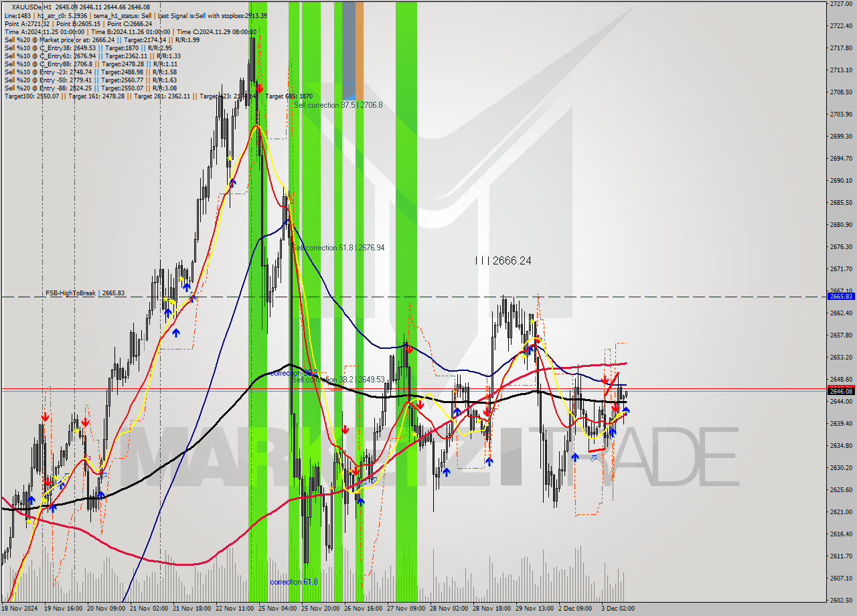857x616 pixels.
Task: Click 2630.20 on the price axis
Action: pos(840,467)
